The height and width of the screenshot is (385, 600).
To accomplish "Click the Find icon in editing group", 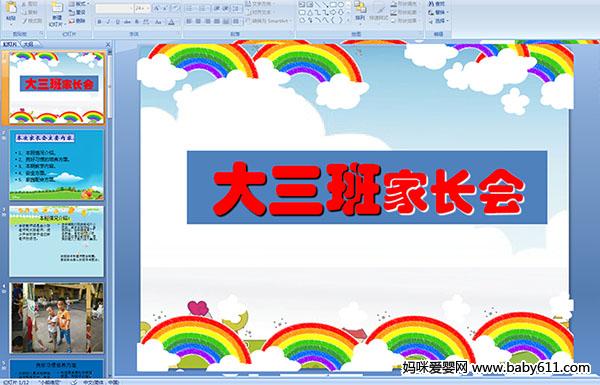I will tap(437, 4).
